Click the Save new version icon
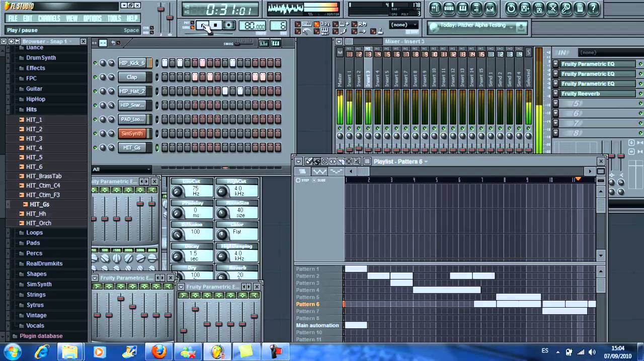 525,8
